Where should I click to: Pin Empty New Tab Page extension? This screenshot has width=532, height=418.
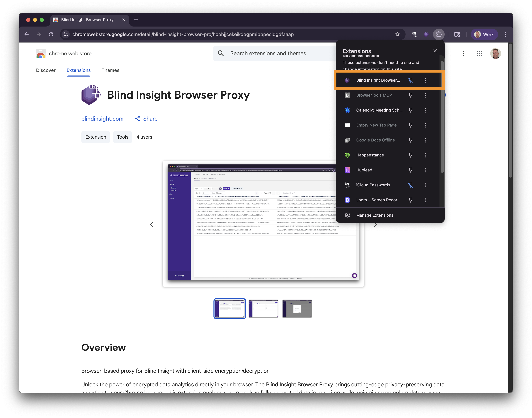pyautogui.click(x=410, y=125)
